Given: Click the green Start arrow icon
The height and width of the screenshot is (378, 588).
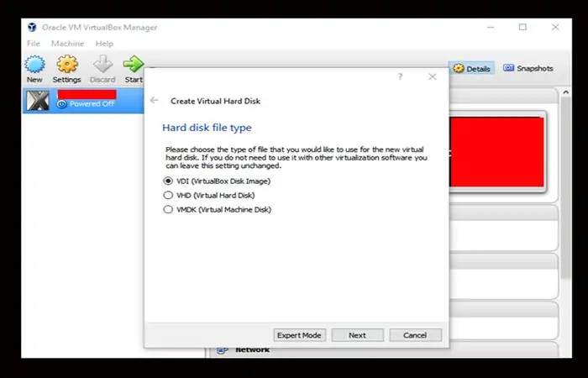Looking at the screenshot, I should [x=134, y=64].
